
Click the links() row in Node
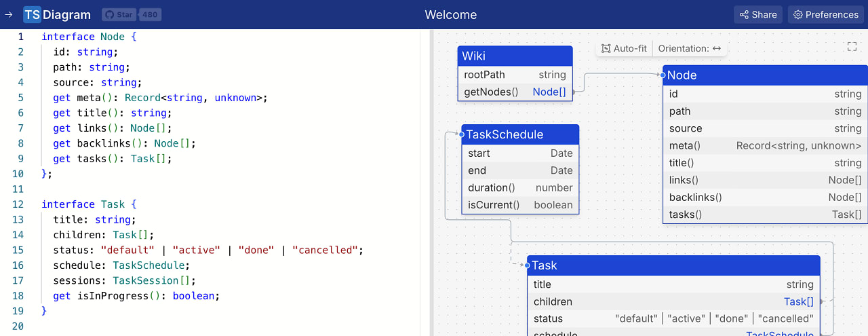765,180
